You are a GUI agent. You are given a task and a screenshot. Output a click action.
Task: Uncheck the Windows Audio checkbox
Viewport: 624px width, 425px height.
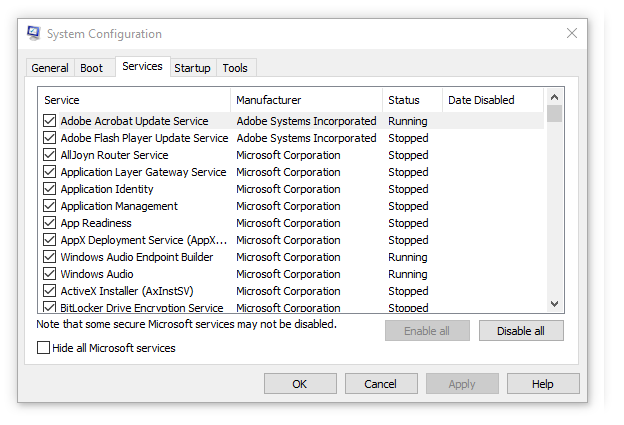(x=49, y=274)
